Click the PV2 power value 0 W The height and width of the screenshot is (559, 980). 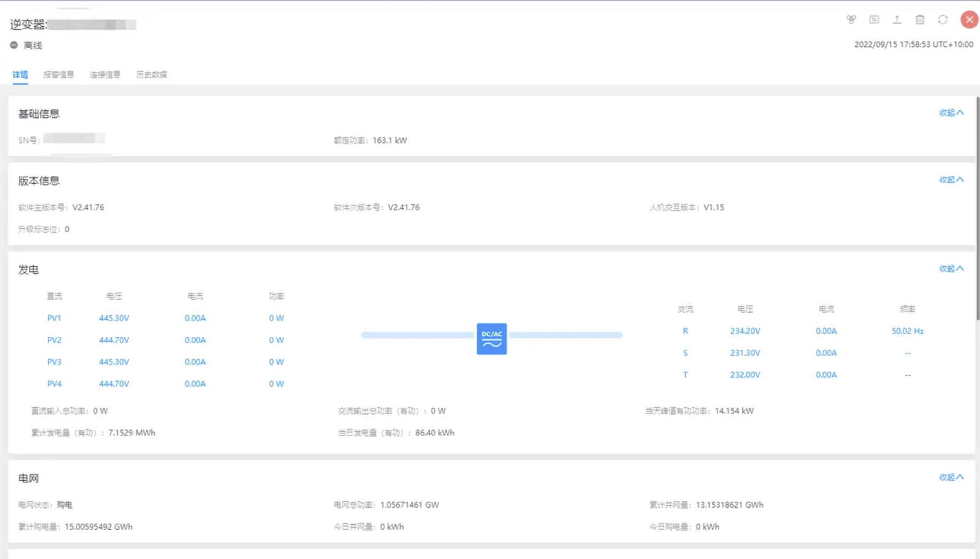276,340
